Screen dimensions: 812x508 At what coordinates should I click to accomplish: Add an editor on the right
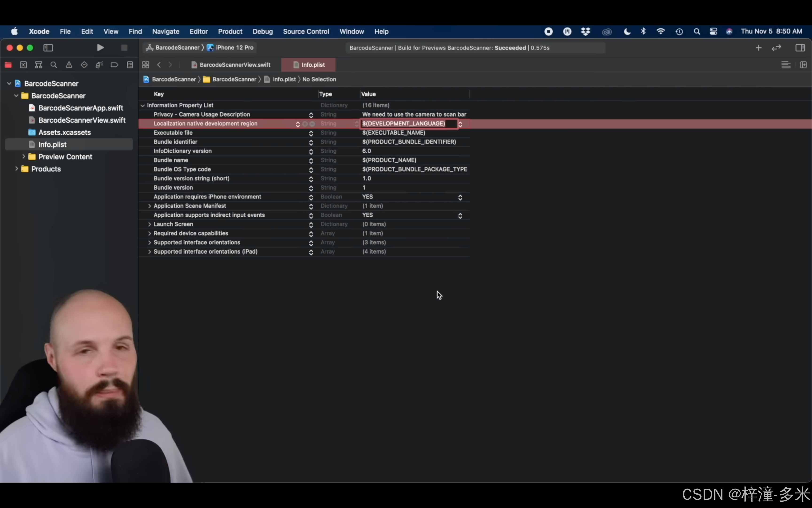(803, 65)
